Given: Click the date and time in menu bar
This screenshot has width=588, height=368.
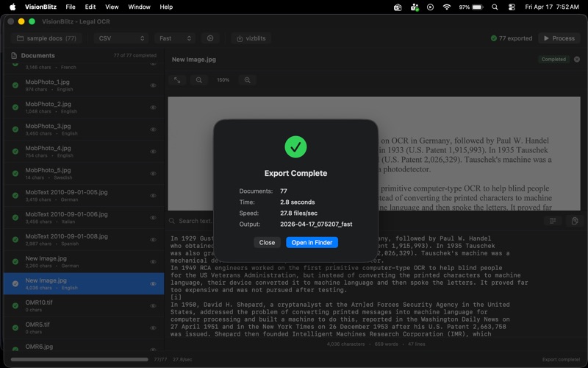Looking at the screenshot, I should click(x=552, y=7).
